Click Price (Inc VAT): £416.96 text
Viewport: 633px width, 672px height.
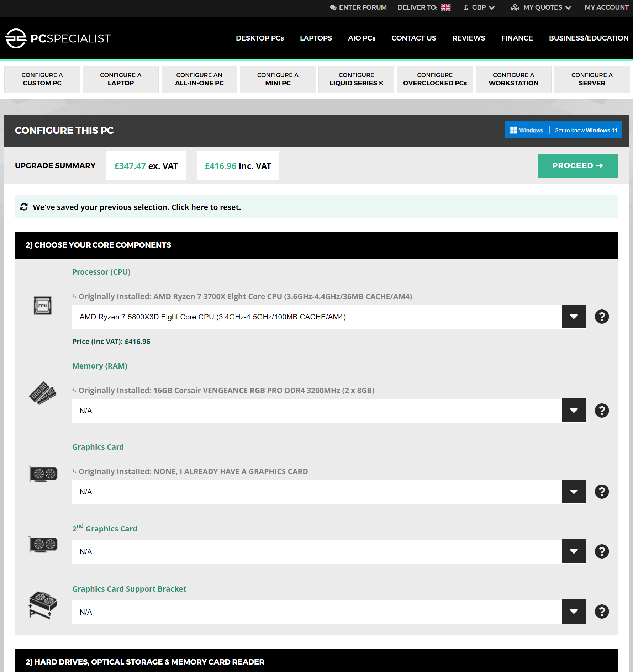coord(111,342)
